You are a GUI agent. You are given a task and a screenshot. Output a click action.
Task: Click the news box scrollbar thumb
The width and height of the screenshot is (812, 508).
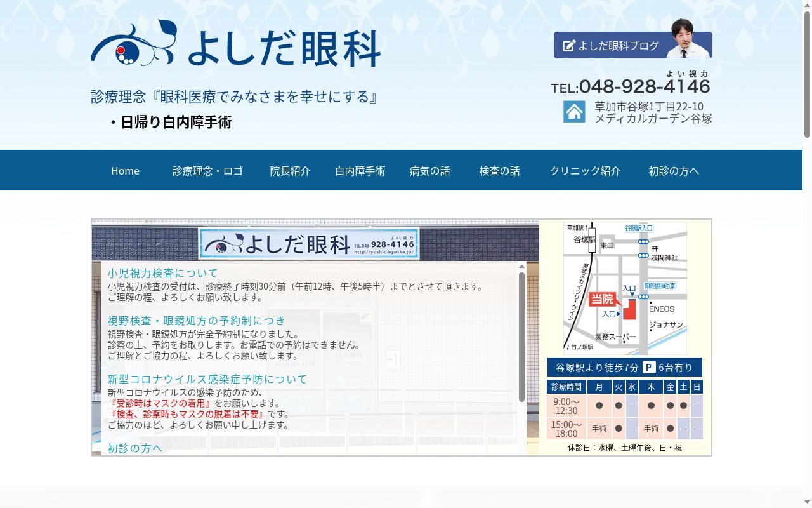pos(522,337)
